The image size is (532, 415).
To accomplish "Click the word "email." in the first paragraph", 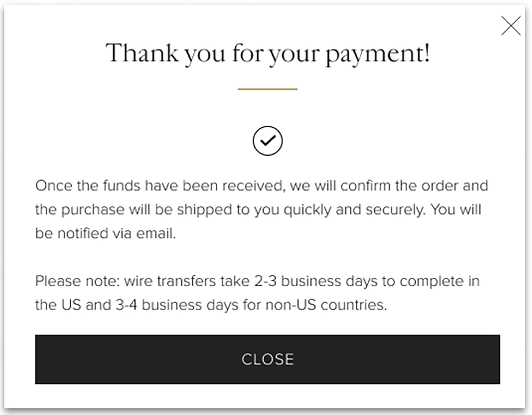I will (x=156, y=233).
